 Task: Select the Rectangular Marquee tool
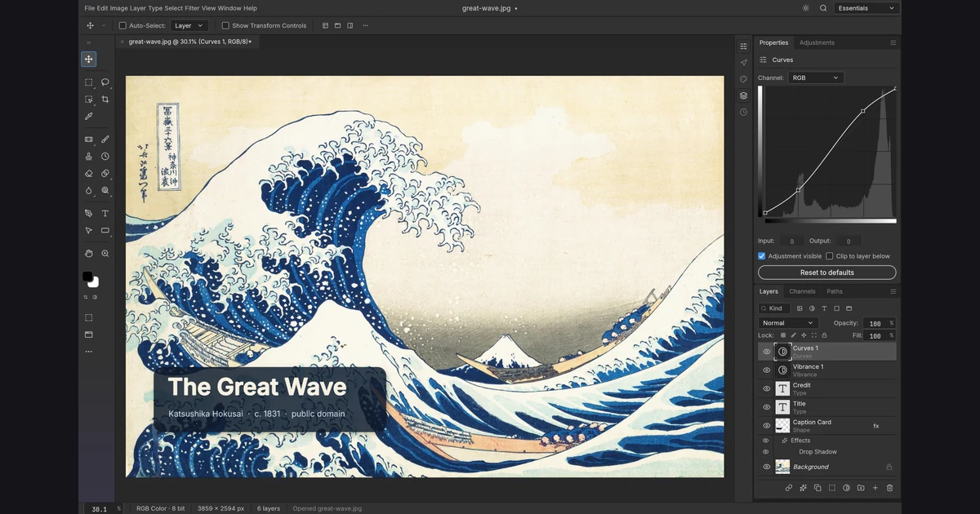89,82
